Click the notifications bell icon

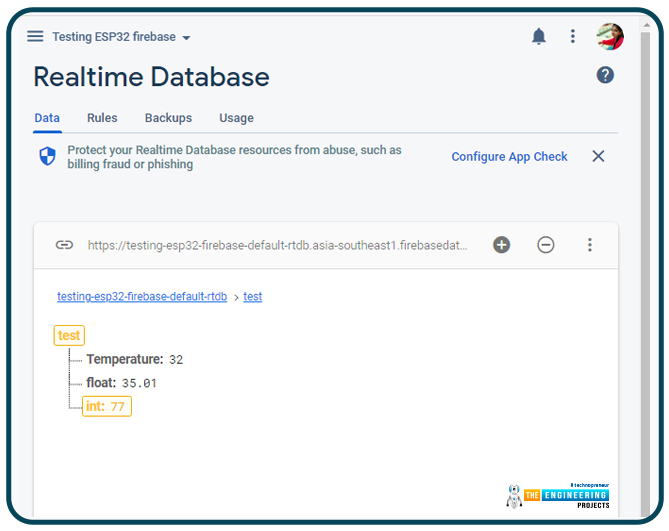539,37
